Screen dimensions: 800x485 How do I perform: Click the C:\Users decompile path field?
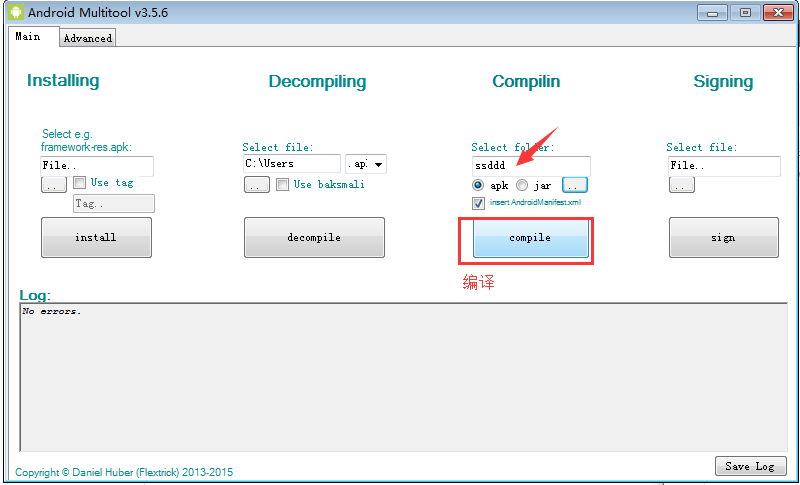tap(292, 164)
